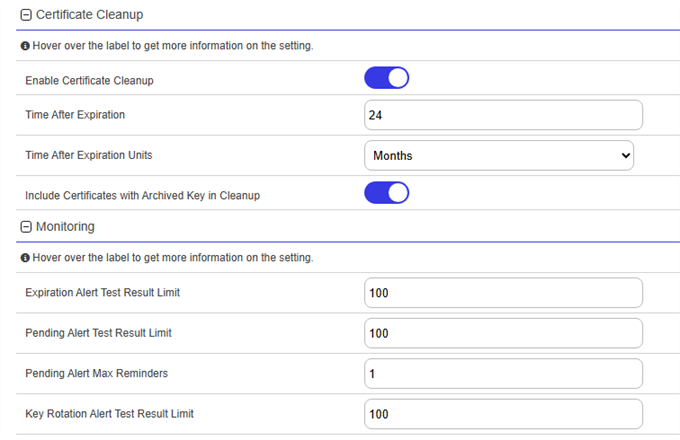This screenshot has width=680, height=440.
Task: Click info icon under Monitoring heading
Action: pyautogui.click(x=24, y=258)
